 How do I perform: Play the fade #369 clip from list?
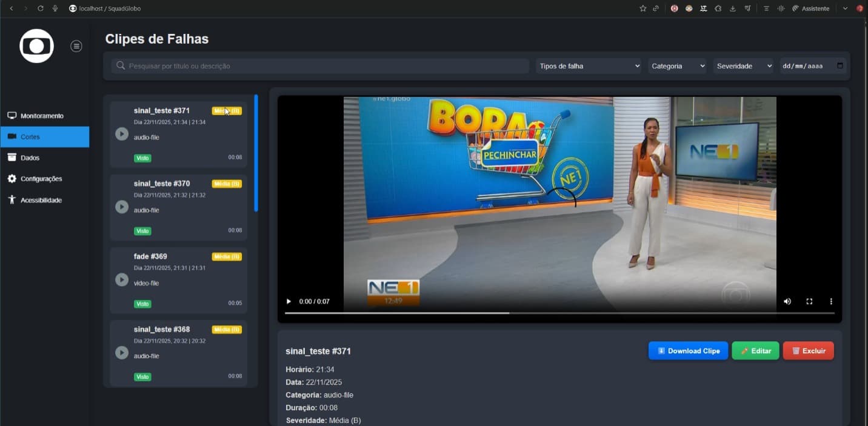tap(122, 279)
